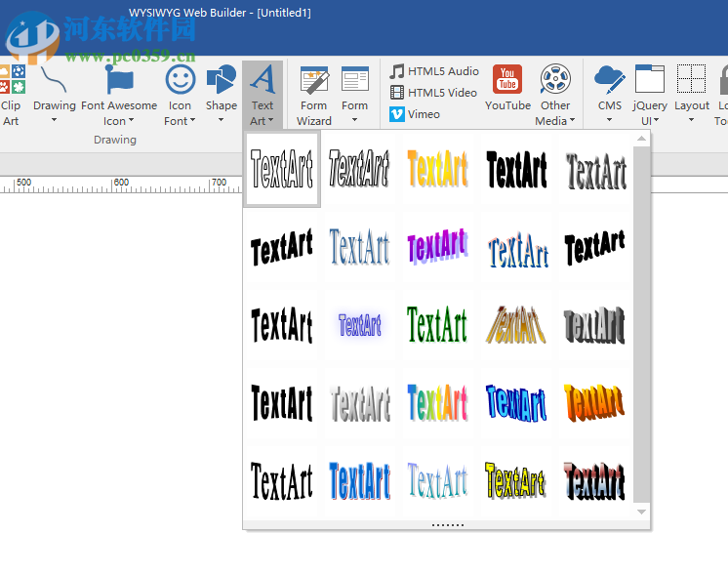The height and width of the screenshot is (575, 728).
Task: Click the jQuery UI icon
Action: [x=650, y=79]
